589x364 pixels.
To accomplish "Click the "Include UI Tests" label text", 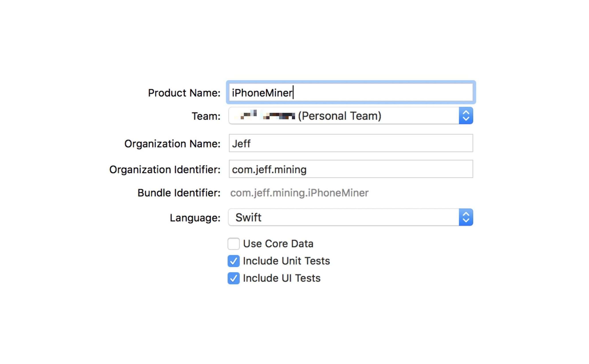I will pyautogui.click(x=282, y=278).
